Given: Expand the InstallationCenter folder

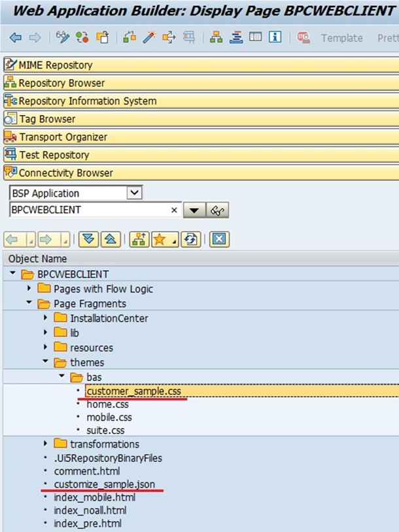Looking at the screenshot, I should click(46, 318).
